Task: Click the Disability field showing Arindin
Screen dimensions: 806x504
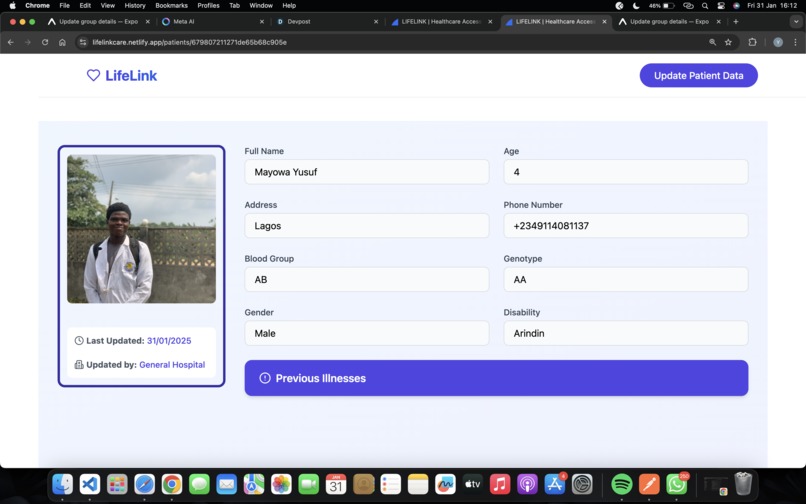Action: pyautogui.click(x=626, y=333)
